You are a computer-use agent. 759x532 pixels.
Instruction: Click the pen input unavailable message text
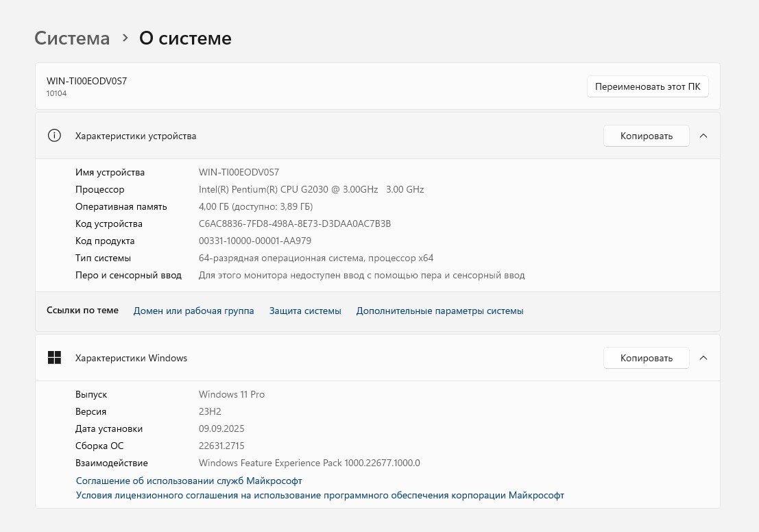tap(361, 275)
